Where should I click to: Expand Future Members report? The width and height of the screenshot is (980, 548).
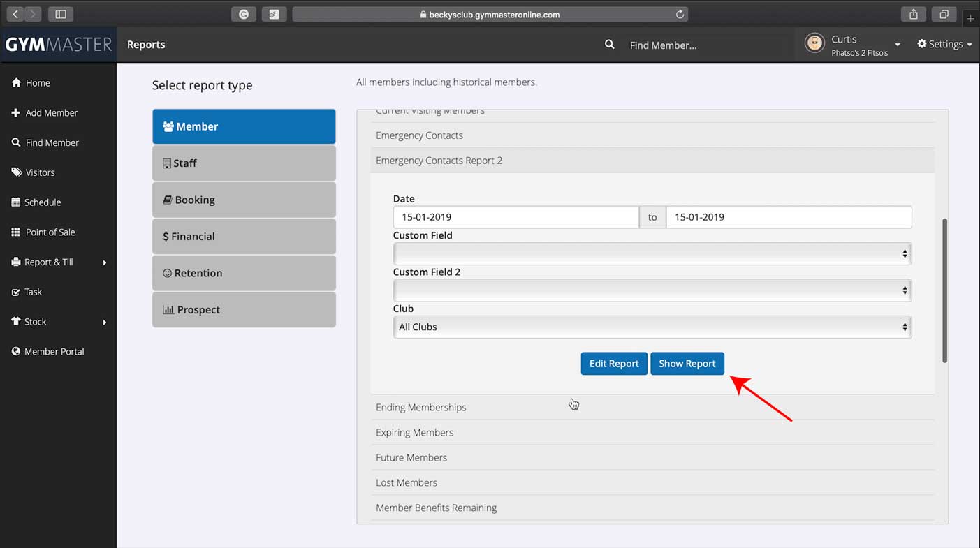tap(652, 458)
